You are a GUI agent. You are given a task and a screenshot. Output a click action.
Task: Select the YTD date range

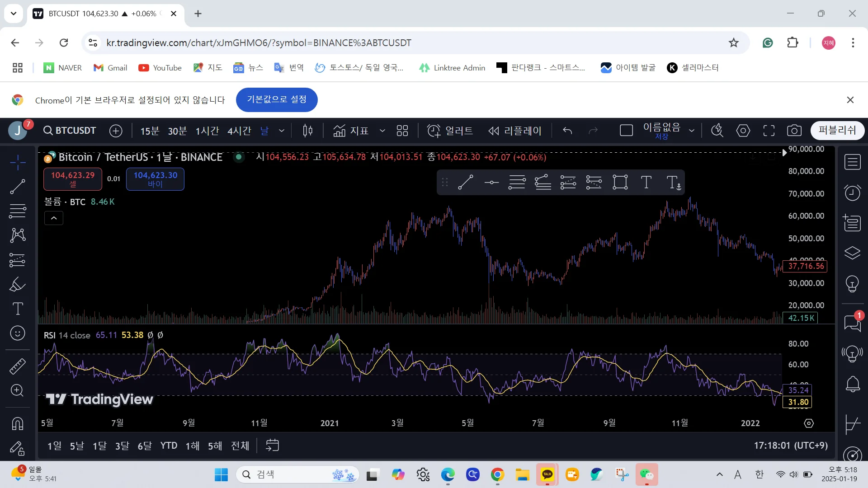click(169, 446)
